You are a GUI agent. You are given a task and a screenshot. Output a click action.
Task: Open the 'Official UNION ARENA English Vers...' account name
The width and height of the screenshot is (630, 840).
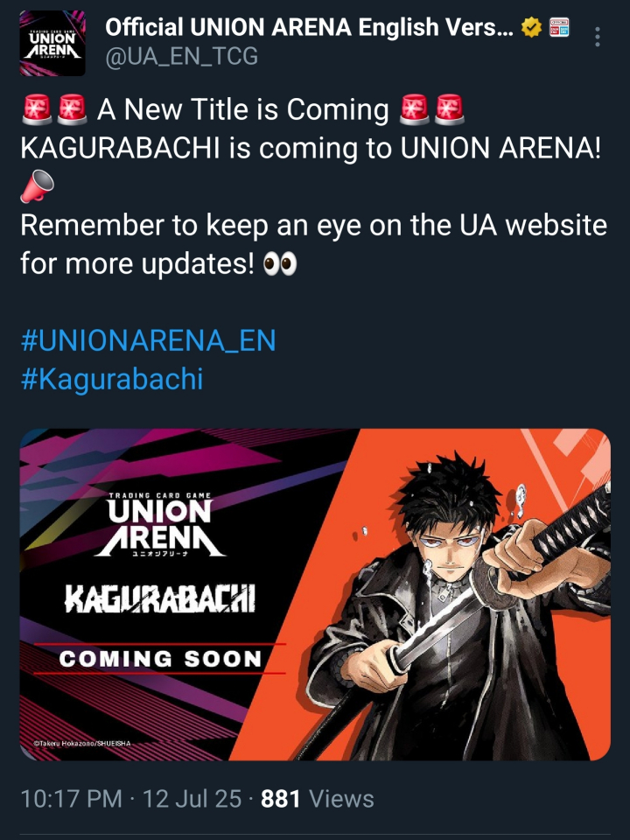click(309, 27)
